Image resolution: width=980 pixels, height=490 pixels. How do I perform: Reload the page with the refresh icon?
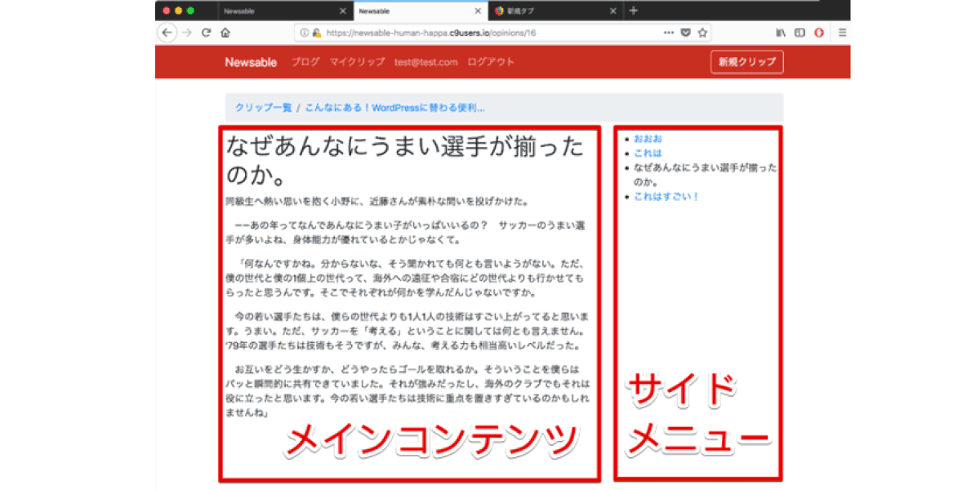(207, 33)
